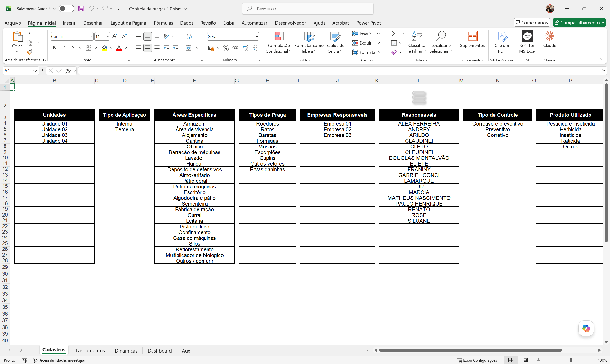This screenshot has width=610, height=364.
Task: Click the zoom slider handle
Action: 571,360
